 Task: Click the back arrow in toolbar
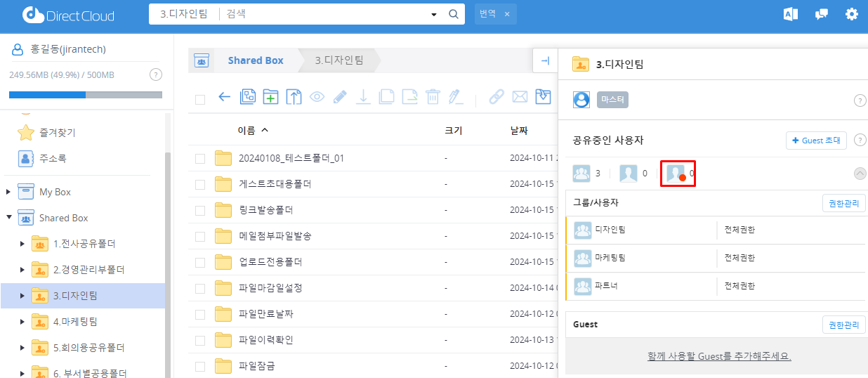point(225,97)
